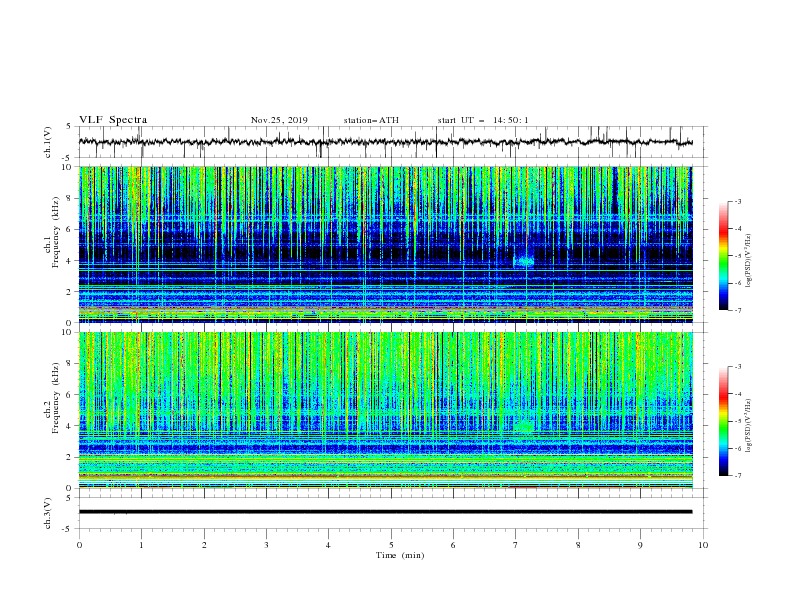Click the ch.2 spectrogram color scale bar
This screenshot has width=792, height=612.
pyautogui.click(x=724, y=421)
